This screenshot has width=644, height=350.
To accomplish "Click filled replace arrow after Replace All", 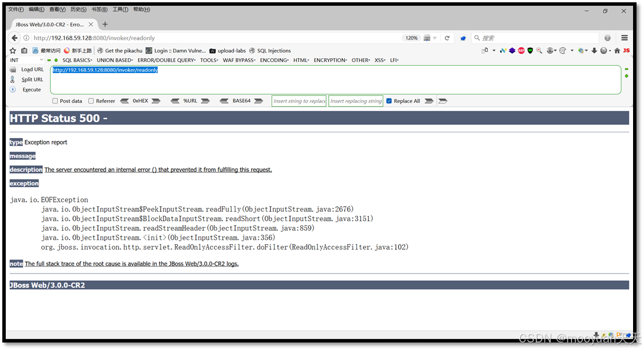I will [x=429, y=101].
